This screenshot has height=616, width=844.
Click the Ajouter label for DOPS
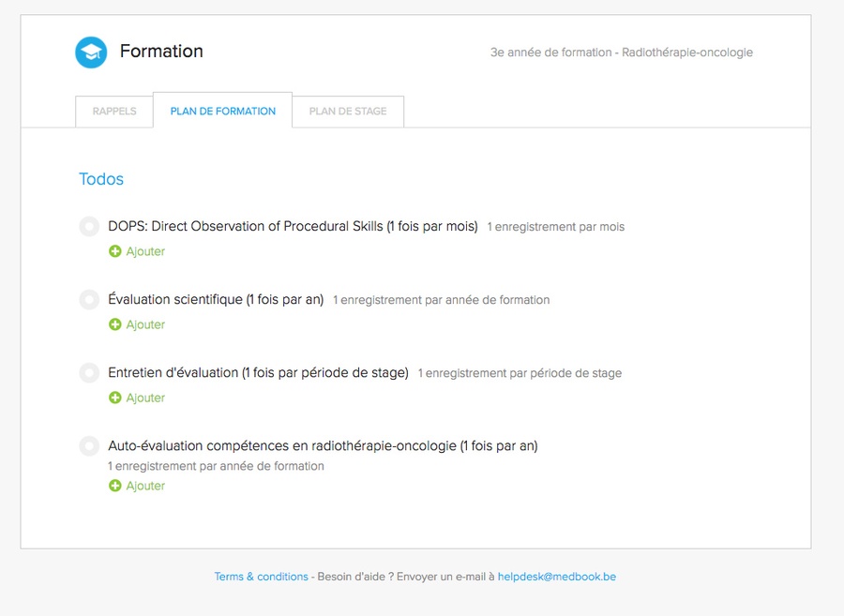point(145,251)
